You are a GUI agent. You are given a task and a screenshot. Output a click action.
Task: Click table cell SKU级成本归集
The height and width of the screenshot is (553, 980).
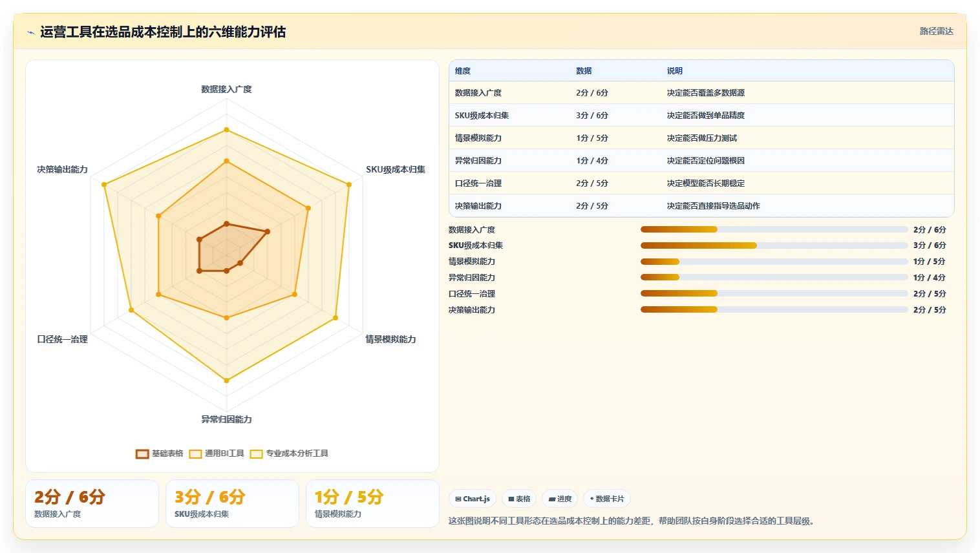pos(482,116)
